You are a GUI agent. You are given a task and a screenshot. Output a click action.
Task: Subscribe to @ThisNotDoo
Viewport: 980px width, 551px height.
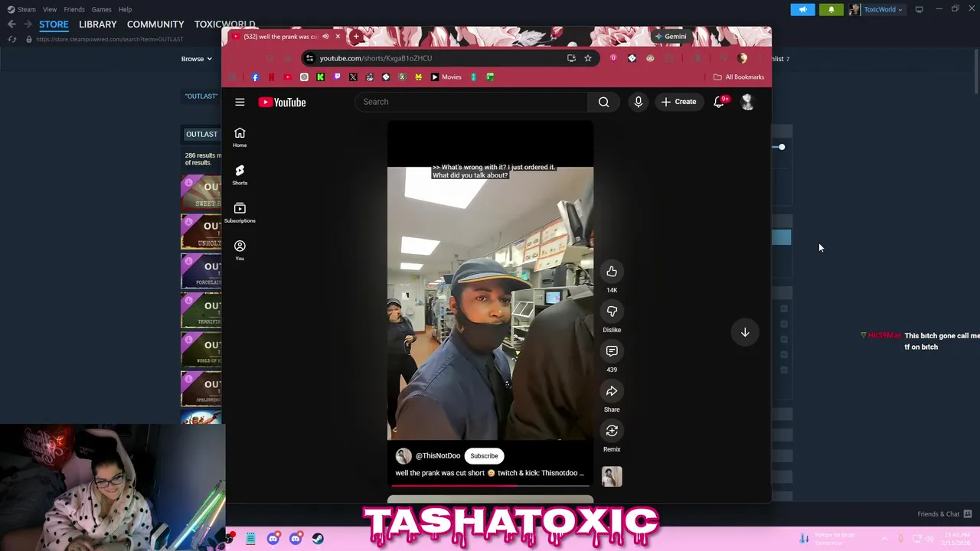tap(484, 456)
